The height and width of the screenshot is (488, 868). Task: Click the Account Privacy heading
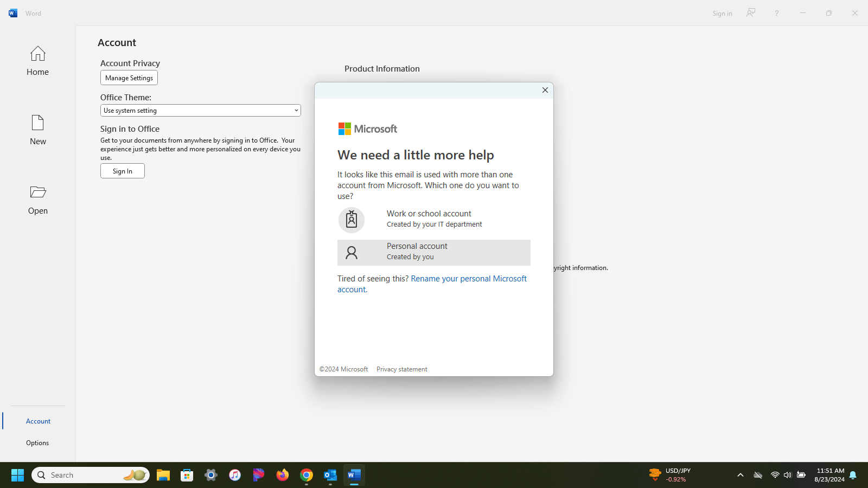[x=130, y=63]
